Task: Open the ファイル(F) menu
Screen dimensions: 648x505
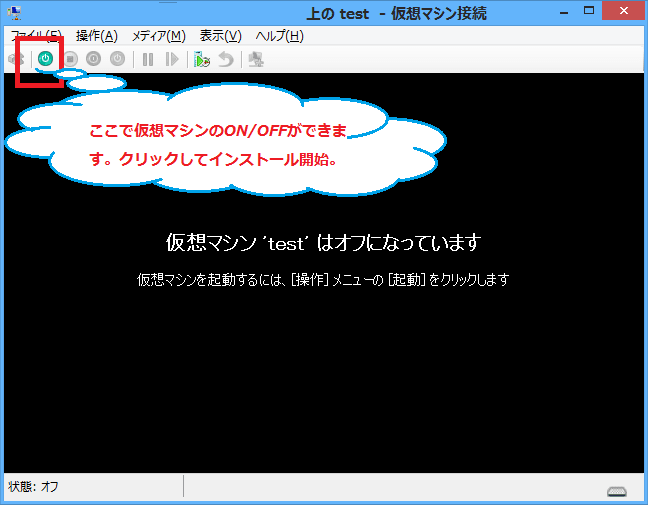Action: pyautogui.click(x=36, y=36)
